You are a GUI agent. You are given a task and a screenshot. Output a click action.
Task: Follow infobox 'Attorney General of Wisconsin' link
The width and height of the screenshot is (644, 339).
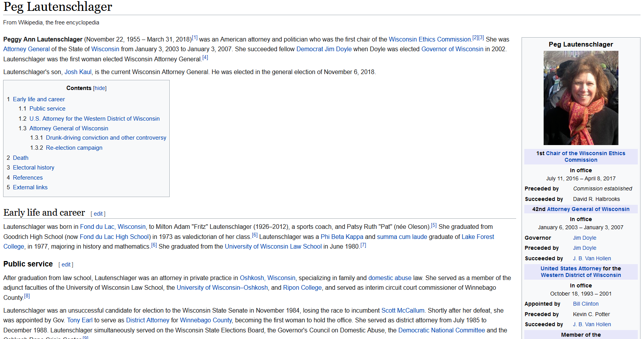point(588,209)
